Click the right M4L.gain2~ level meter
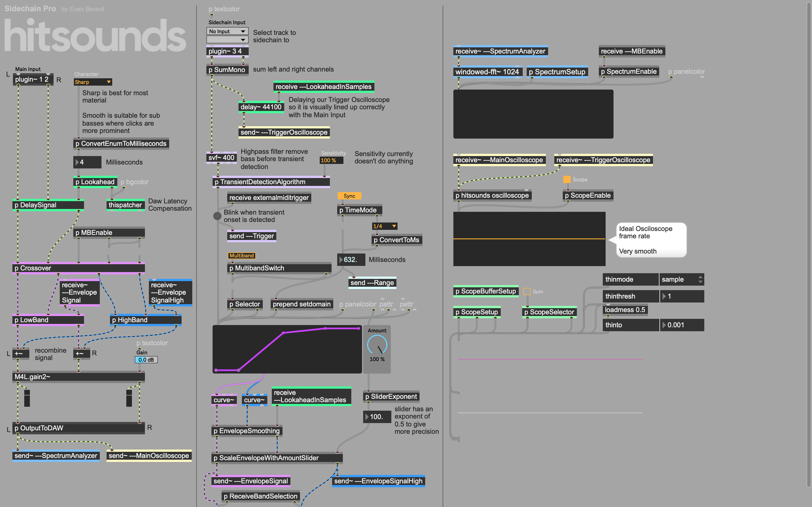Viewport: 812px width, 507px height. pyautogui.click(x=129, y=398)
